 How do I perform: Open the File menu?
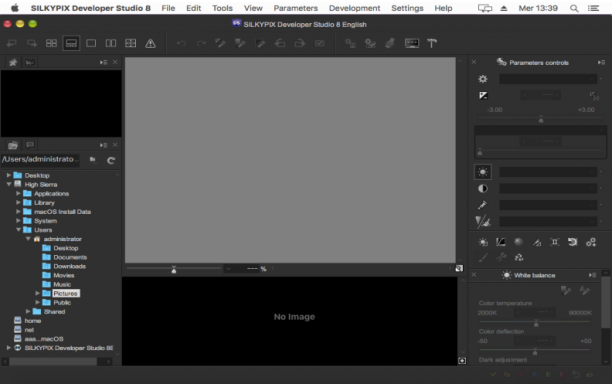(x=168, y=8)
